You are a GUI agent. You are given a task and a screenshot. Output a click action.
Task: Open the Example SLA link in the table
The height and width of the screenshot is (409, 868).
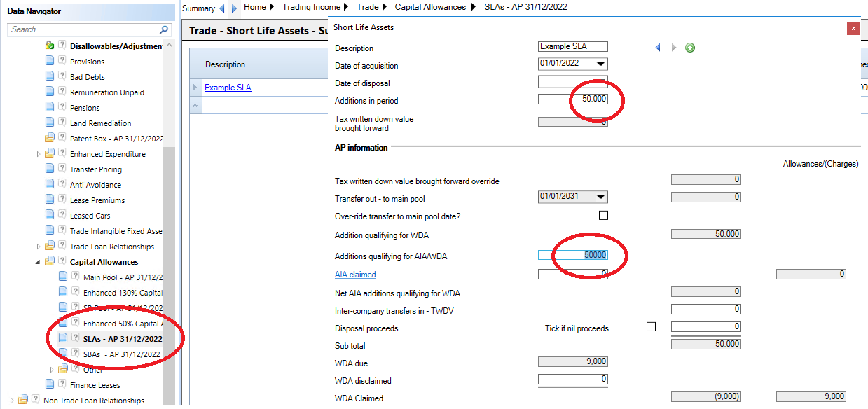[228, 88]
